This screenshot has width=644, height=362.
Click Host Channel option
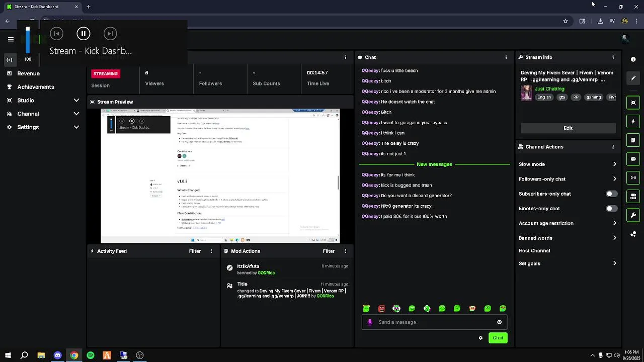[x=534, y=251]
